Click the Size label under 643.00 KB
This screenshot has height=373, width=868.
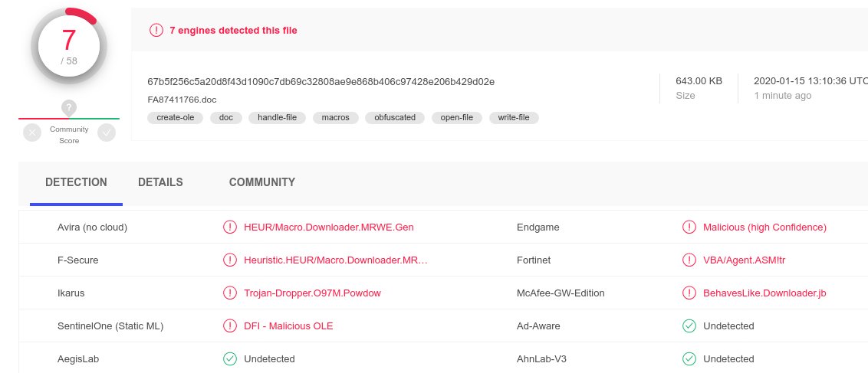686,96
